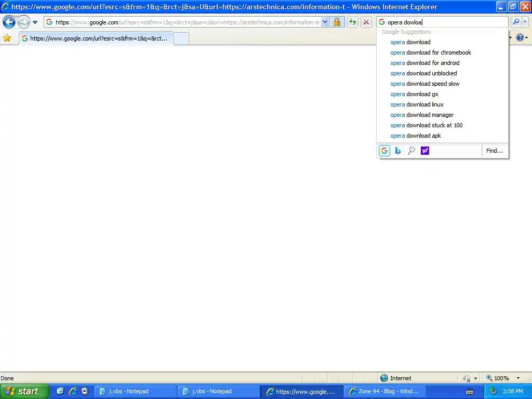Switch to https://www.google taskbar window
The height and width of the screenshot is (399, 532).
tap(302, 392)
